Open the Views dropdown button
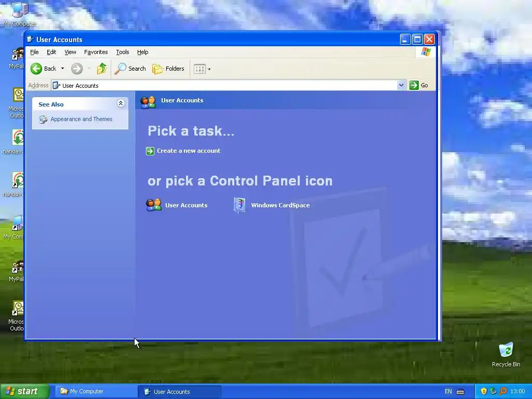This screenshot has height=399, width=532. pyautogui.click(x=202, y=69)
